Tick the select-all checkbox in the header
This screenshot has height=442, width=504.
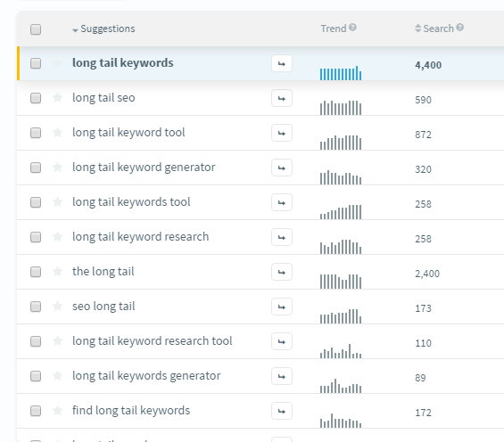pyautogui.click(x=36, y=29)
